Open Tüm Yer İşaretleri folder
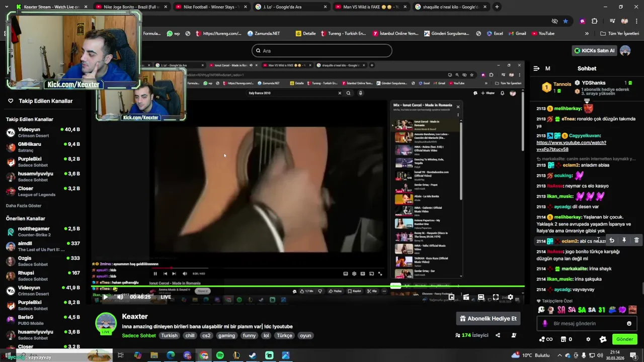Viewport: 644px width, 362px height. point(619,34)
